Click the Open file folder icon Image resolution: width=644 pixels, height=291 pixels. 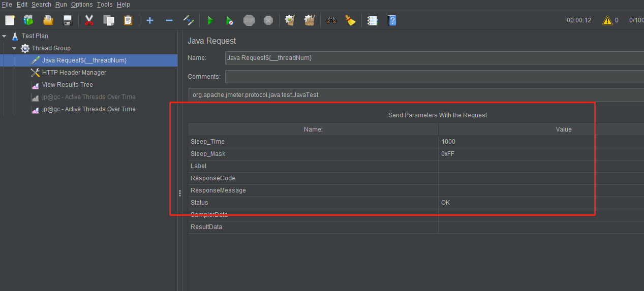point(48,20)
